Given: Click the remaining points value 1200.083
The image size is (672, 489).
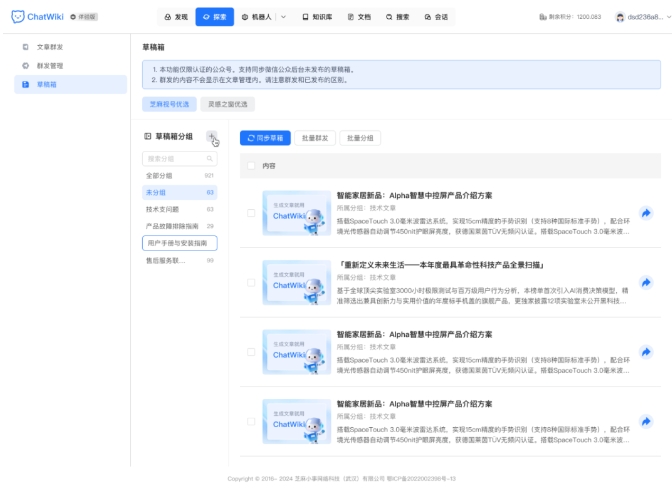Looking at the screenshot, I should [x=589, y=17].
